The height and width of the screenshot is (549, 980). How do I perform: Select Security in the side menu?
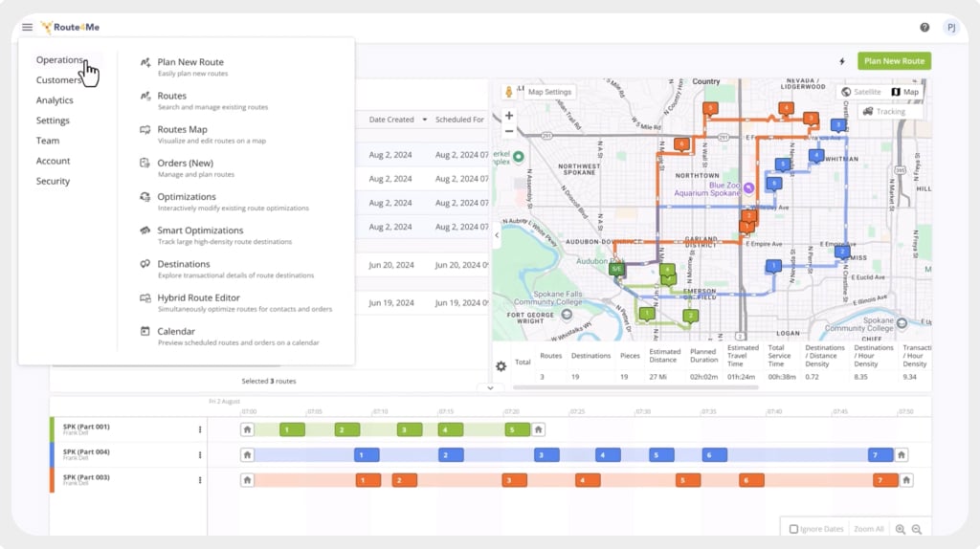pyautogui.click(x=54, y=181)
